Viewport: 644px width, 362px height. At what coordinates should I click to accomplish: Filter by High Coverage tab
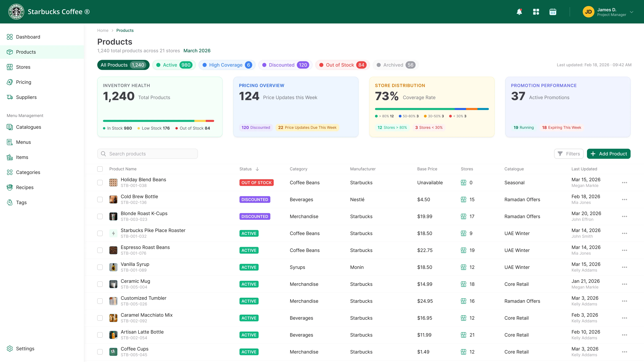point(227,65)
